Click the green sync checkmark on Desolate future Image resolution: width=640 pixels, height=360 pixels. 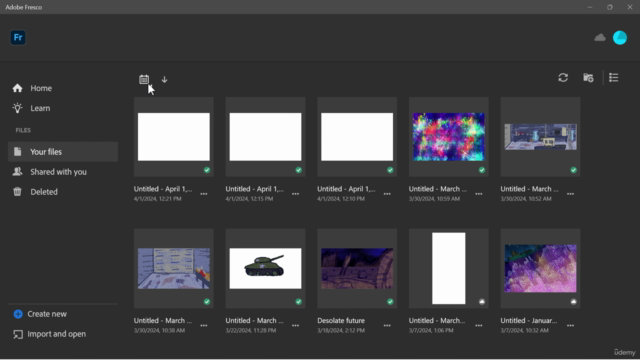390,302
